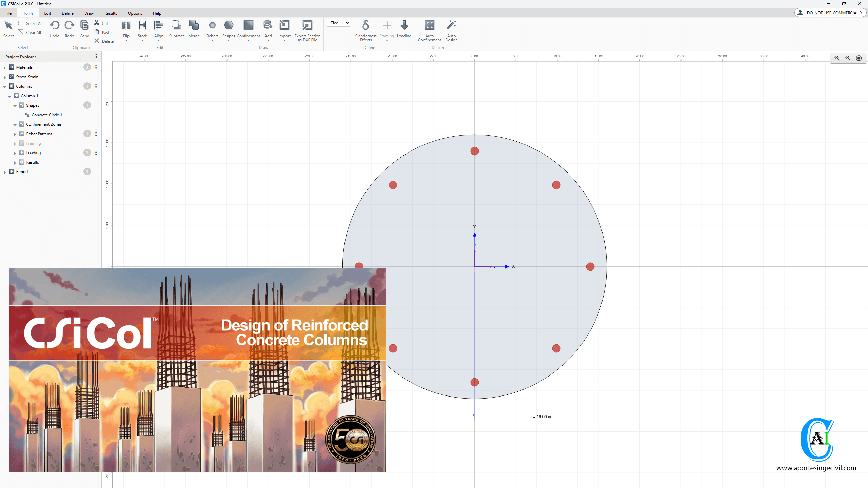Click the Clear All selection icon
The height and width of the screenshot is (488, 868).
[x=21, y=32]
